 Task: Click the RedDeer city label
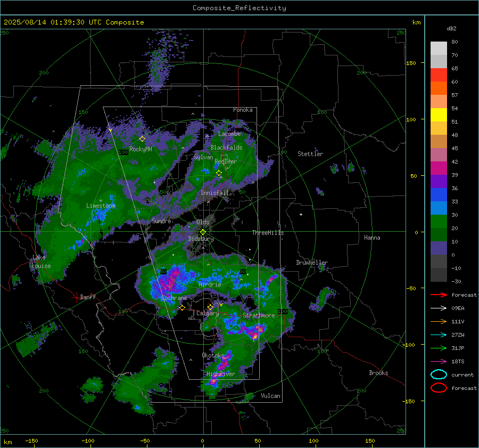point(226,161)
